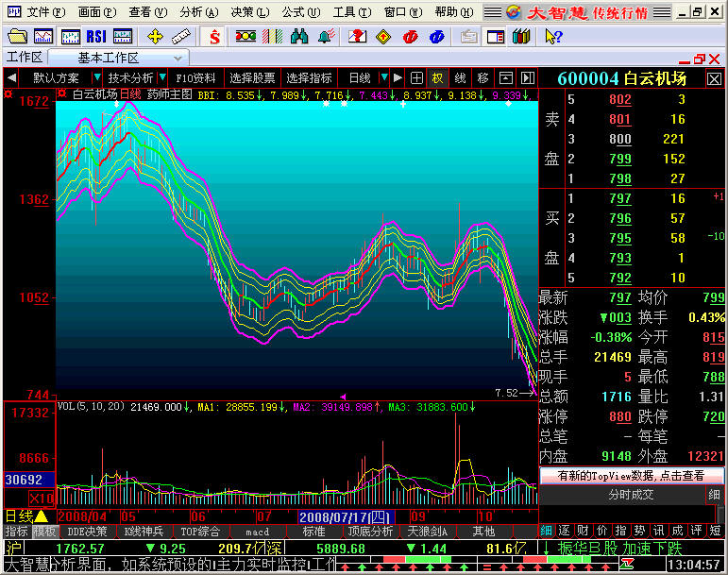
Task: Open the alarm bell alert tool
Action: click(x=327, y=36)
